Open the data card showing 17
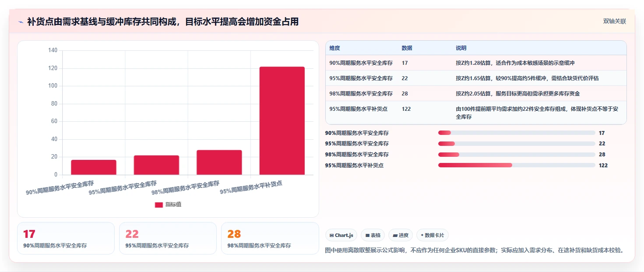Screen dimensions: 644x272 click(66, 238)
